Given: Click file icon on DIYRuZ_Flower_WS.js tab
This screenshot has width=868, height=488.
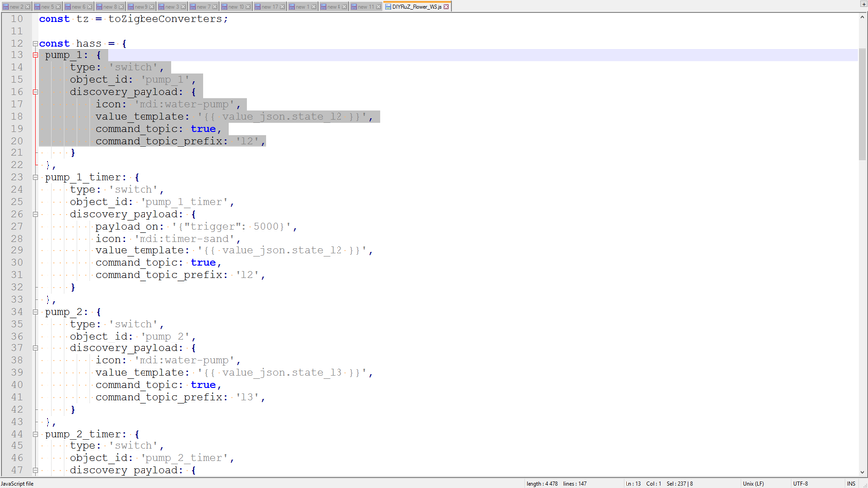Looking at the screenshot, I should click(389, 7).
